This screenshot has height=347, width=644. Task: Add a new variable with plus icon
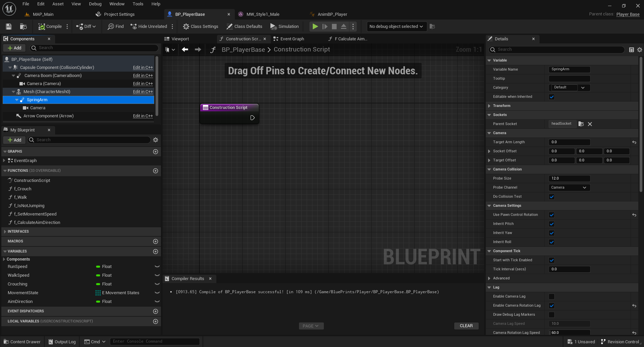click(156, 252)
